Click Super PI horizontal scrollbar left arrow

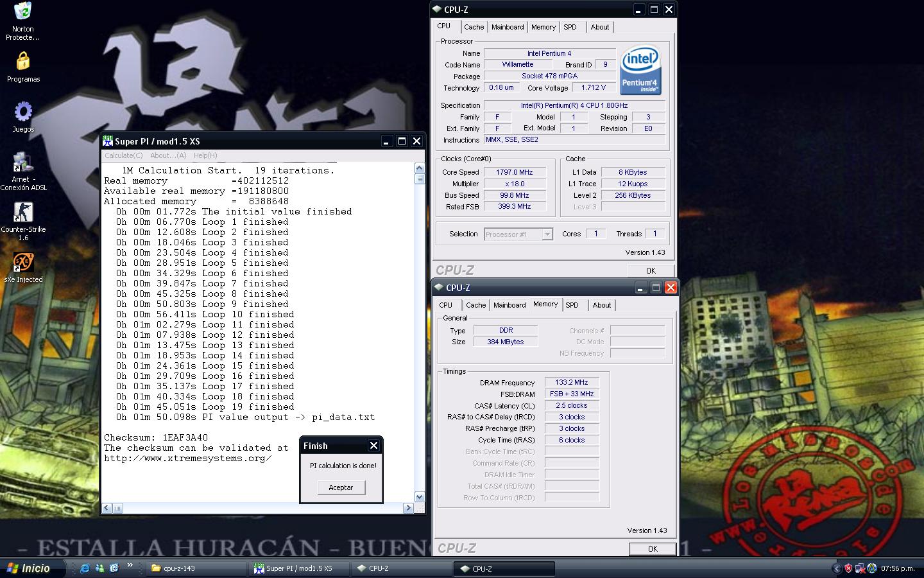107,507
